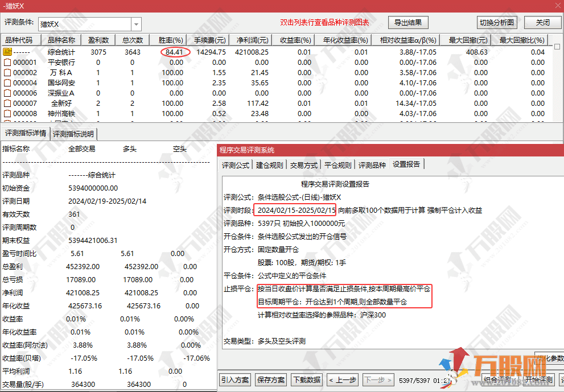Click the 切换分析图 button
This screenshot has width=564, height=392.
point(497,22)
